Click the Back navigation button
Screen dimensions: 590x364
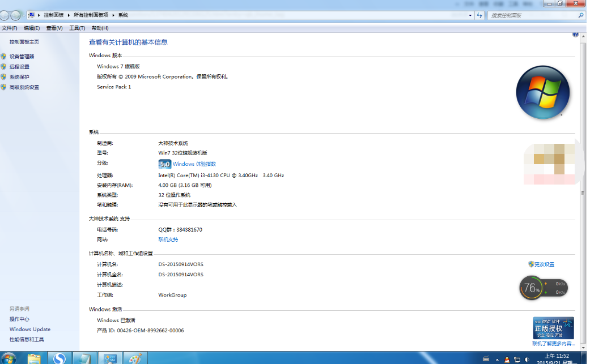(x=4, y=15)
